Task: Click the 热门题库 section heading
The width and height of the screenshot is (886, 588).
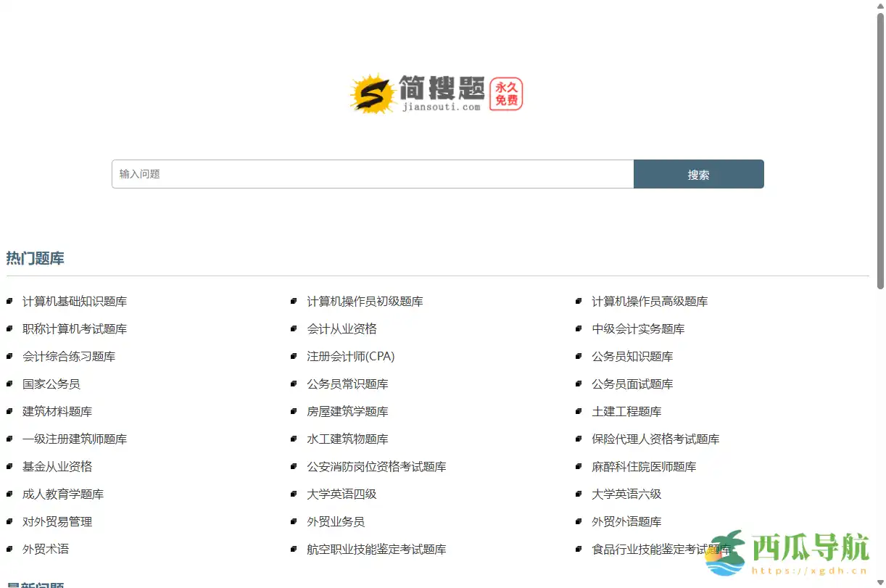Action: point(35,258)
